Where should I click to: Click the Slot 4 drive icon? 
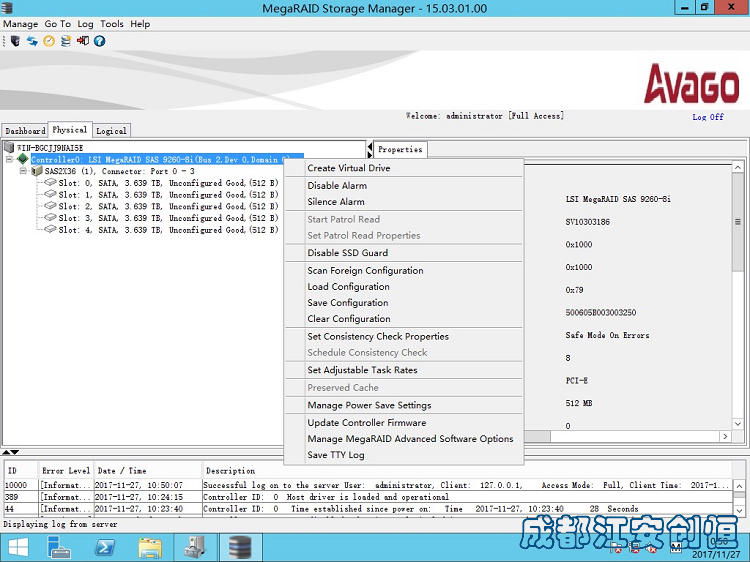[50, 230]
